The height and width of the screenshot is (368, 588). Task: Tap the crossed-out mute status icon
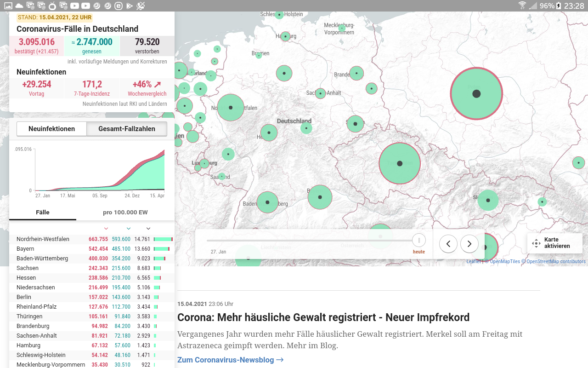click(141, 6)
